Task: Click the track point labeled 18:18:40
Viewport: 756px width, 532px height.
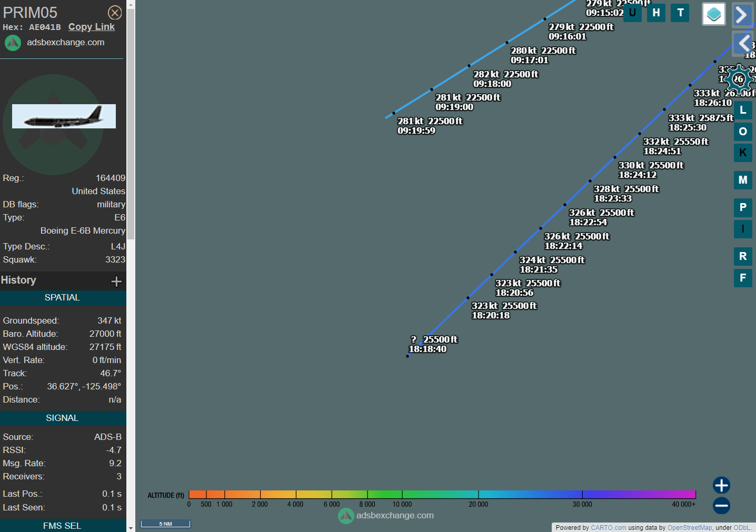Action: pos(407,356)
